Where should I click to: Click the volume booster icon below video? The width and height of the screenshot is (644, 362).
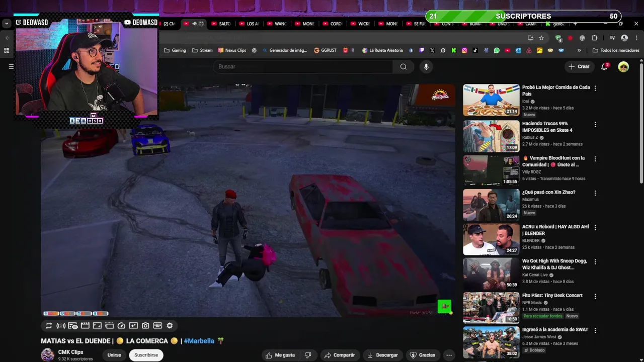pyautogui.click(x=61, y=326)
